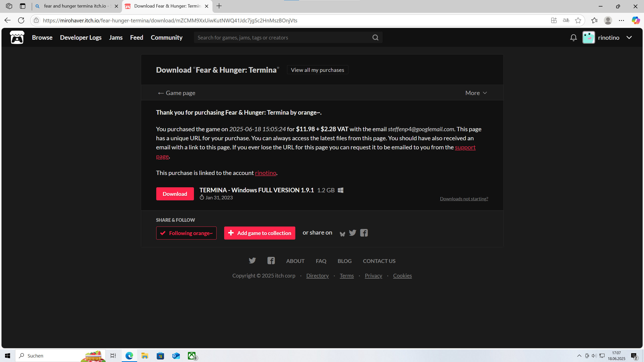Click CONTACT US footer link
This screenshot has width=644, height=362.
tap(379, 261)
